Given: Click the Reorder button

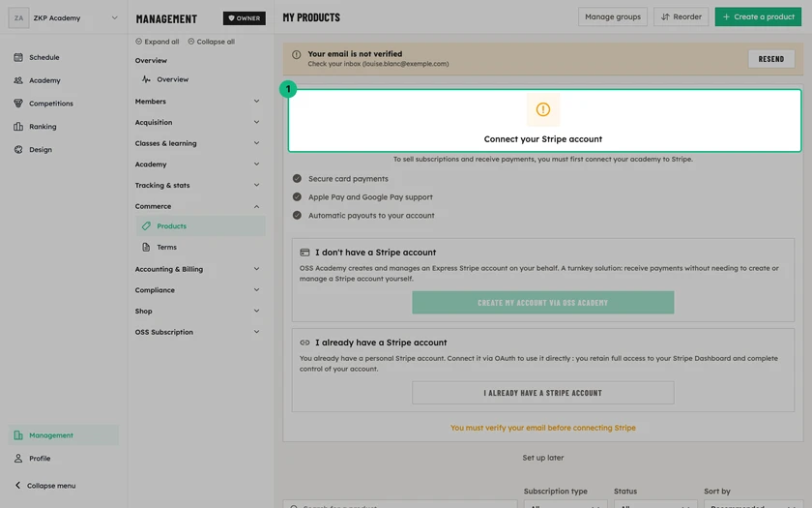Looking at the screenshot, I should click(x=681, y=16).
